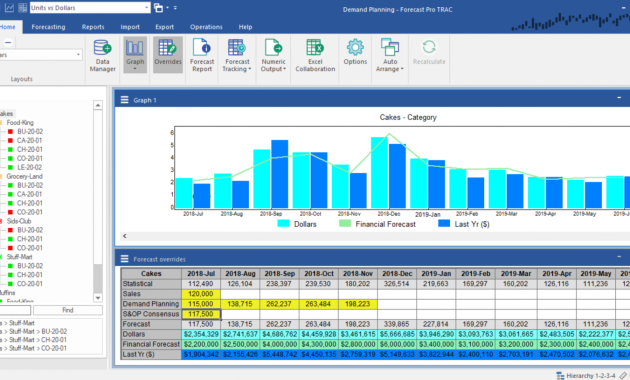630x380 pixels.
Task: Click the chart icon in title bar
Action: tap(9, 8)
